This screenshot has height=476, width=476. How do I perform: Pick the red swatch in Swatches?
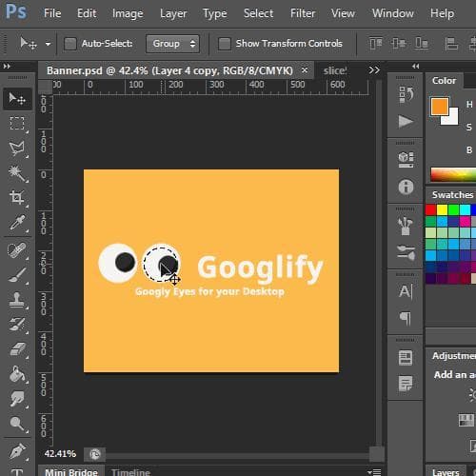coord(430,209)
